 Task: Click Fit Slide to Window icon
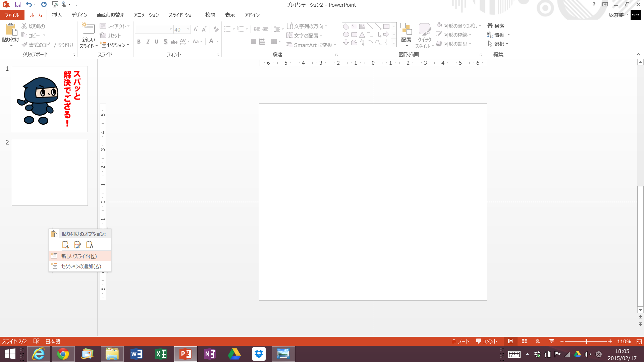click(x=639, y=341)
